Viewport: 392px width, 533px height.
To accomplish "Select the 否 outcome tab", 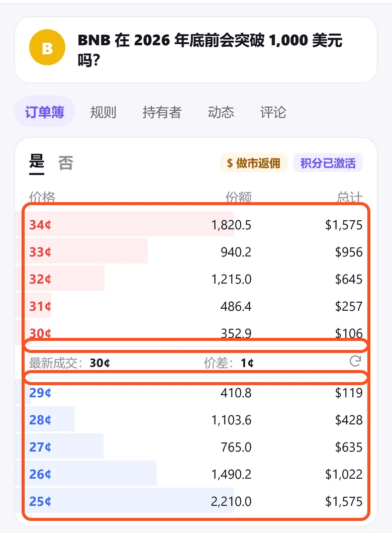I will [x=66, y=162].
